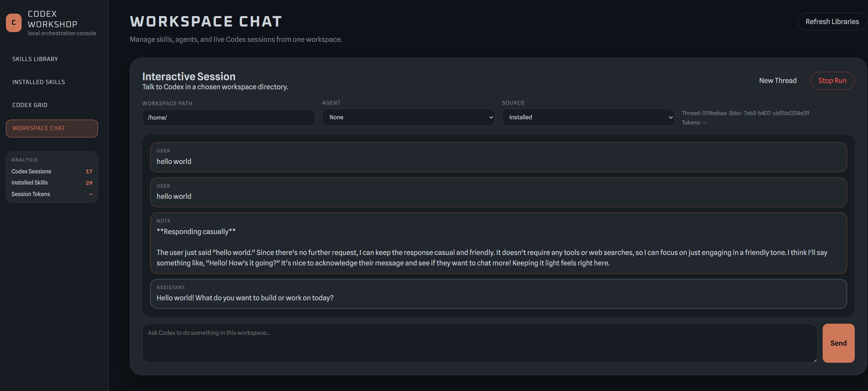Viewport: 868px width, 391px height.
Task: Click the Installed Skills count 29
Action: point(89,183)
